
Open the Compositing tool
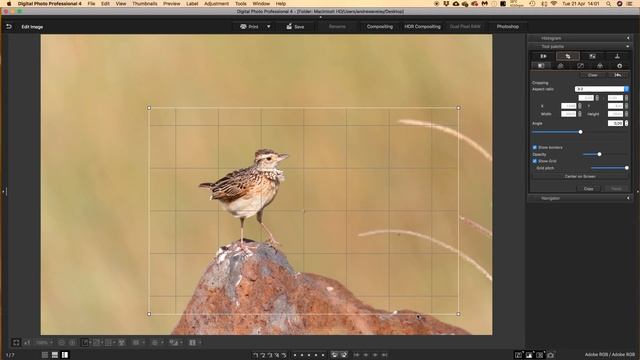tap(380, 27)
